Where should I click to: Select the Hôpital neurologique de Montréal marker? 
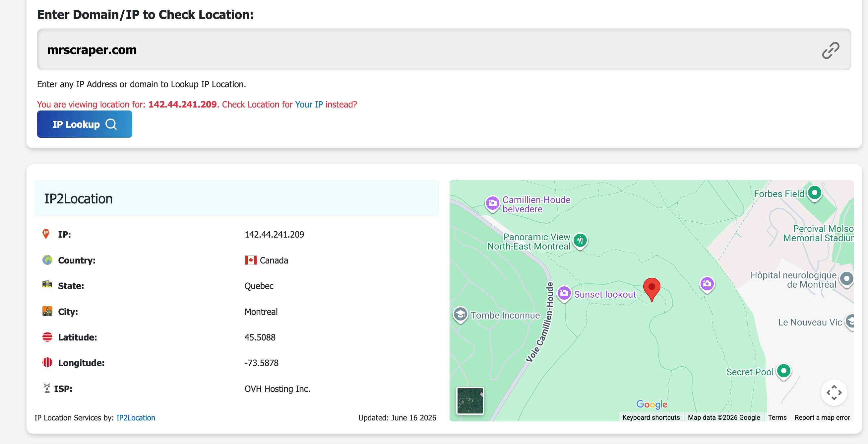[x=847, y=279]
